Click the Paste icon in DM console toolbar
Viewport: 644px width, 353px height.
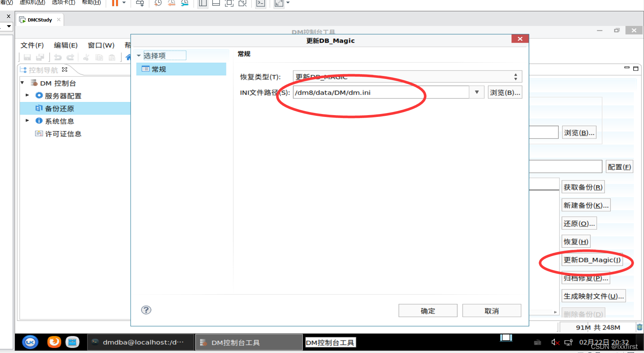click(112, 57)
